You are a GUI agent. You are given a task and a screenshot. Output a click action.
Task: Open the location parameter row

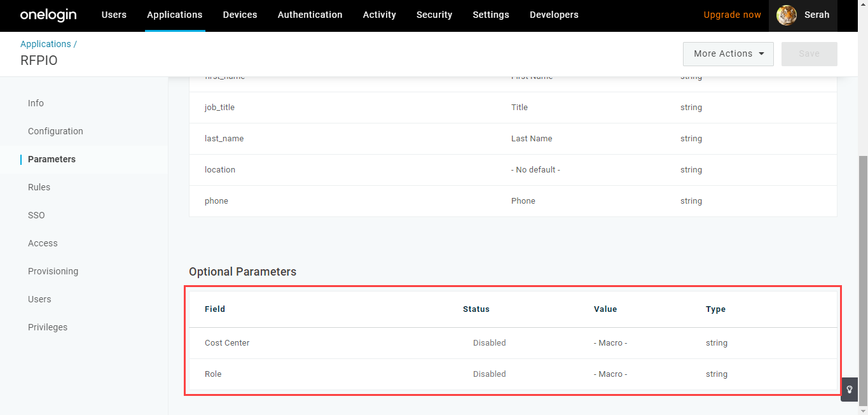(x=513, y=170)
